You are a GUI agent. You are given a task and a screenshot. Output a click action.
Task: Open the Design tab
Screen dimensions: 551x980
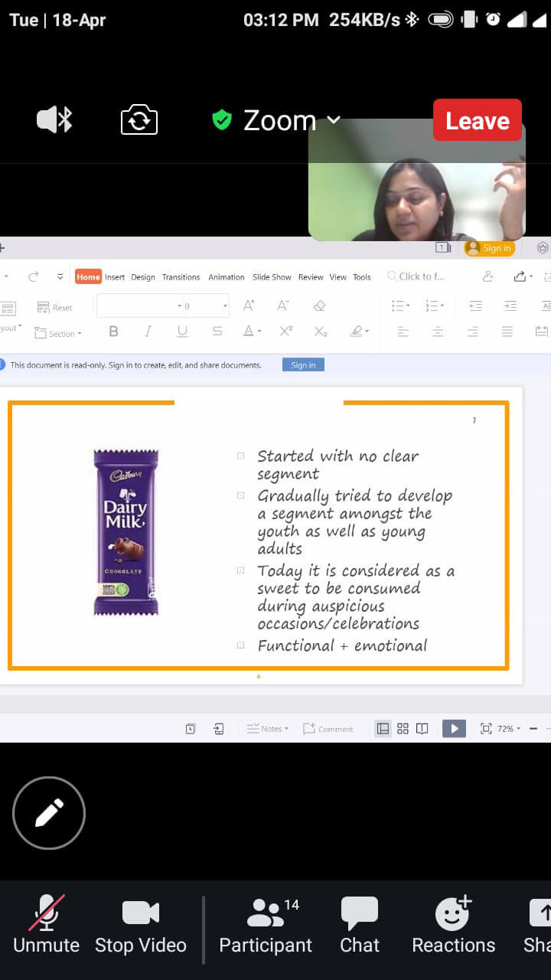(x=143, y=277)
